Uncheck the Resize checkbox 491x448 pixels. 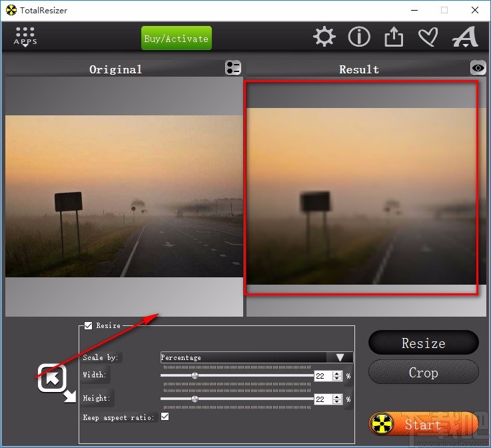click(x=88, y=325)
